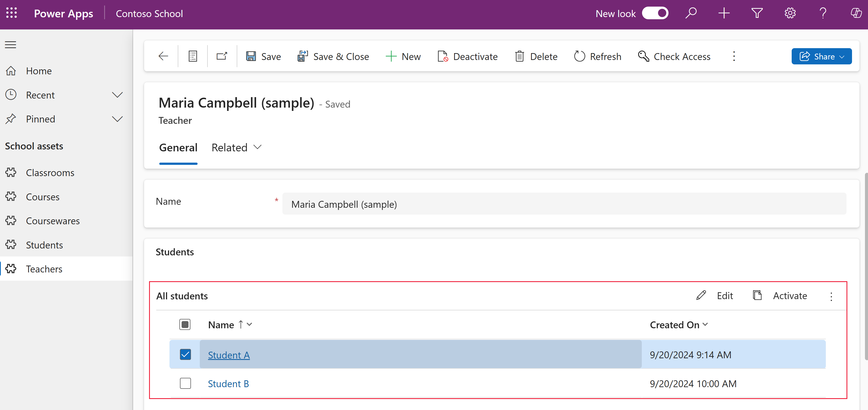Click the Edit button in All students
Image resolution: width=868 pixels, height=410 pixels.
716,295
